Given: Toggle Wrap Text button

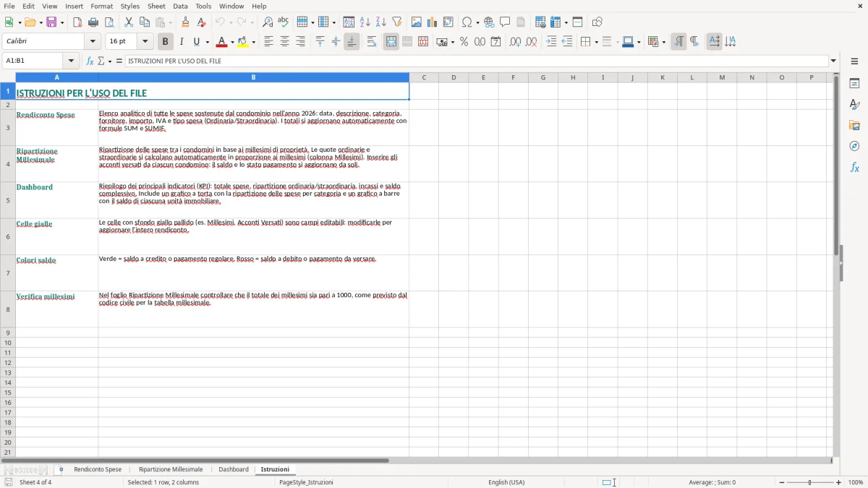Looking at the screenshot, I should click(372, 42).
